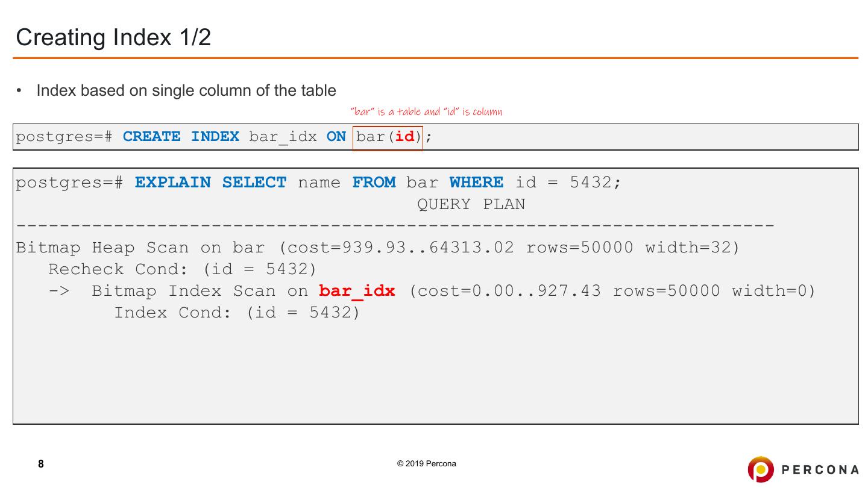Click the bold "CREATE INDEX" keyword
This screenshot has width=868, height=488.
tap(181, 137)
